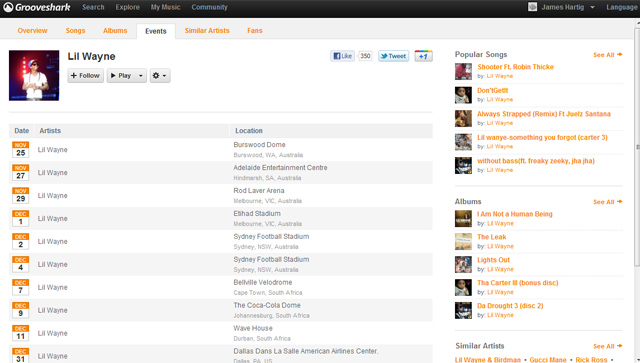Open album Lights Out

click(x=493, y=260)
